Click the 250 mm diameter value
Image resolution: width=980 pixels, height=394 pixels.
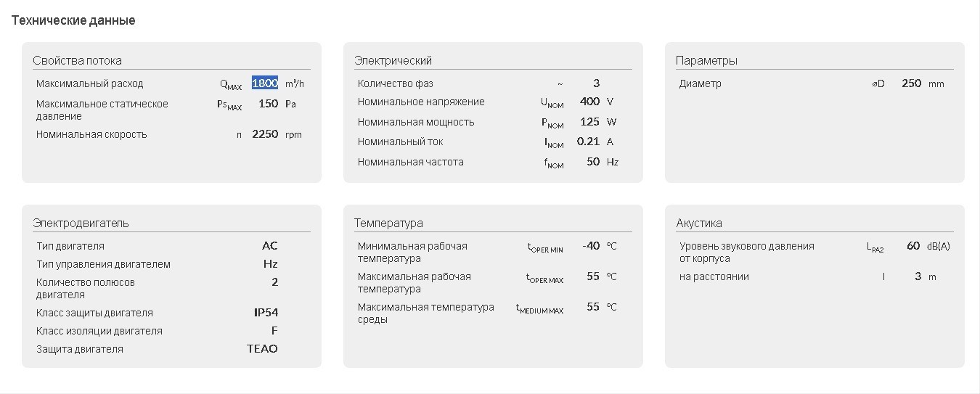tap(911, 83)
